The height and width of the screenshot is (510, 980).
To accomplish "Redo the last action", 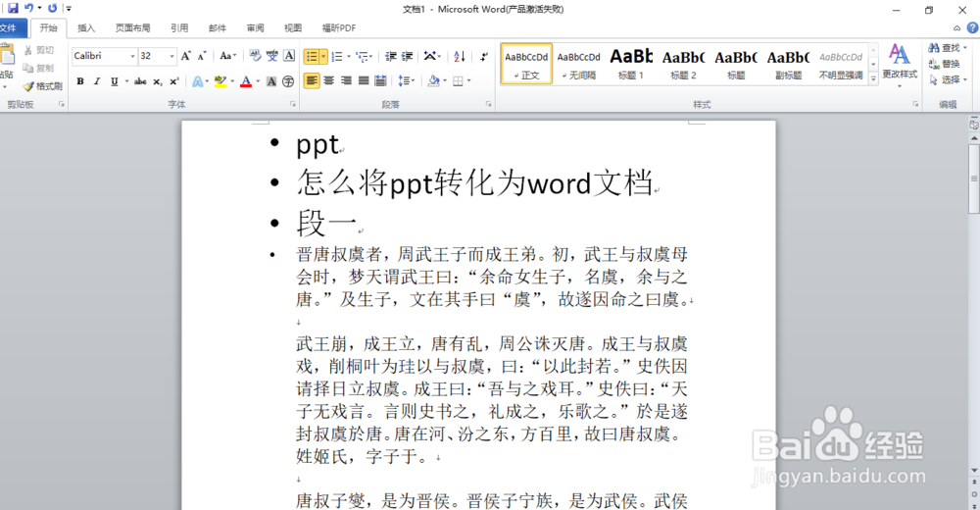I will [53, 8].
